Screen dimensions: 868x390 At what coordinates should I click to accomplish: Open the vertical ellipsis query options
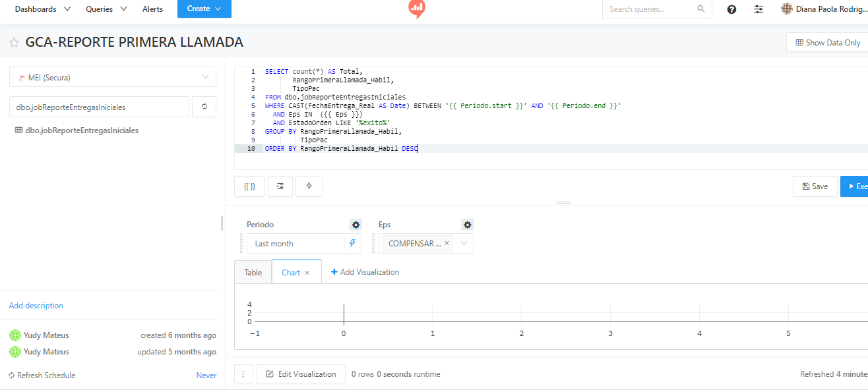(x=243, y=374)
